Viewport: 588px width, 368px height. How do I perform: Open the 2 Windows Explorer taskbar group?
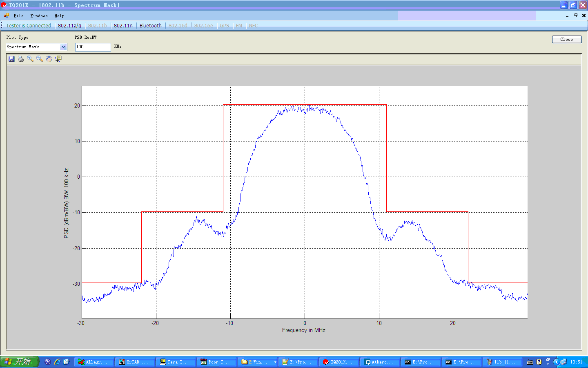258,362
